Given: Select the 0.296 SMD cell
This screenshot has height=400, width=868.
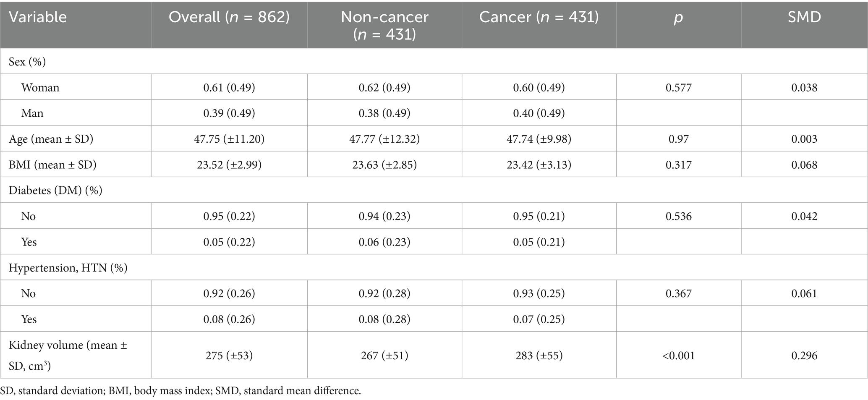Looking at the screenshot, I should click(804, 356).
